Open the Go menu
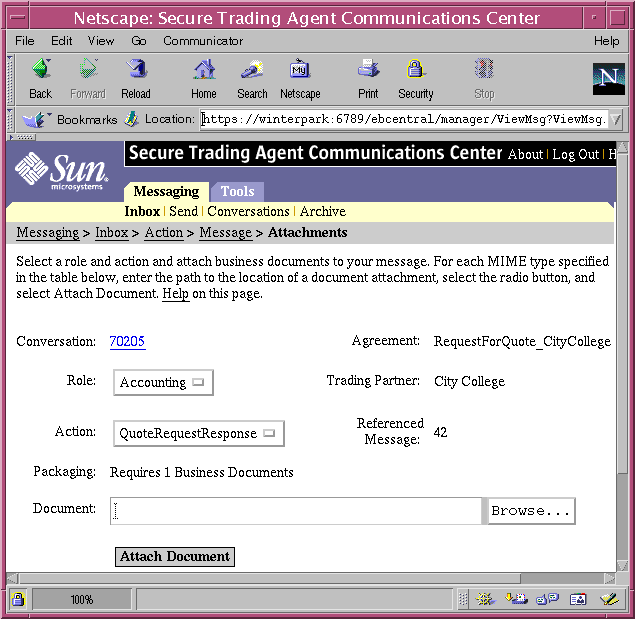 point(139,41)
